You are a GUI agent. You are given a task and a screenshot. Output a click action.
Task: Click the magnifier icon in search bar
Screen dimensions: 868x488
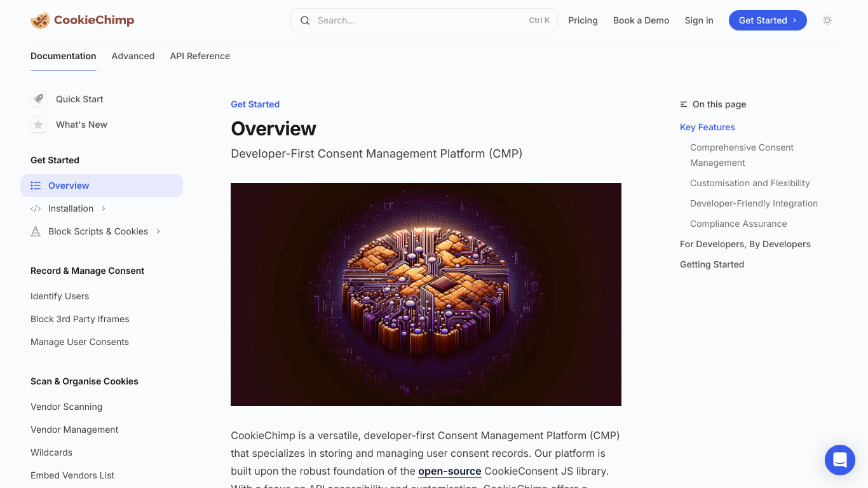(305, 20)
